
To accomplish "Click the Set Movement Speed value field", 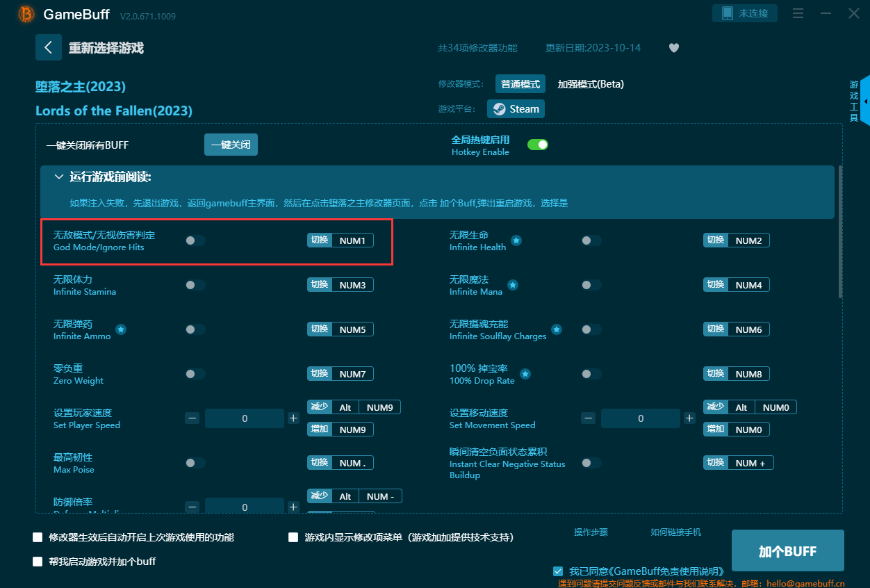I will pos(640,418).
